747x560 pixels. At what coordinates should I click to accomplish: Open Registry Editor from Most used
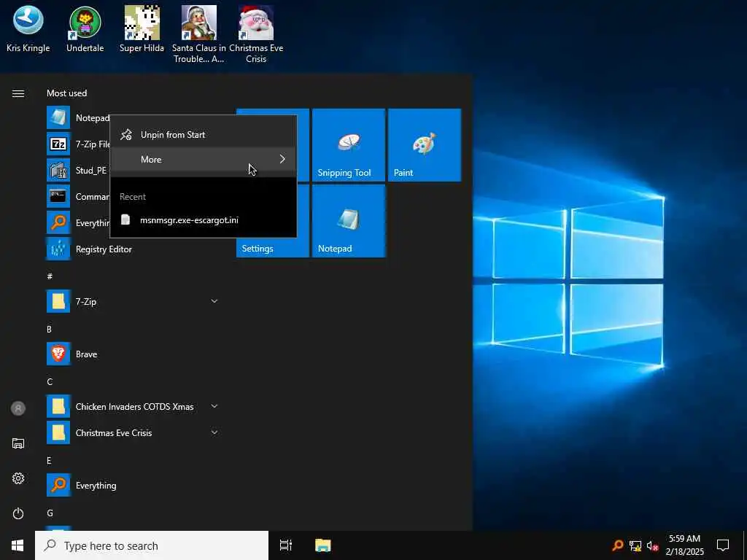pyautogui.click(x=134, y=249)
